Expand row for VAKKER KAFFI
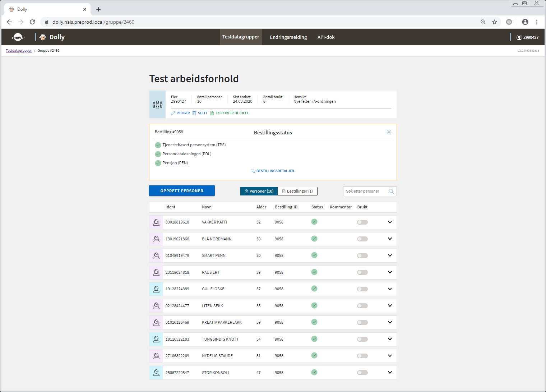Screen dimensions: 546x392 (x=390, y=222)
